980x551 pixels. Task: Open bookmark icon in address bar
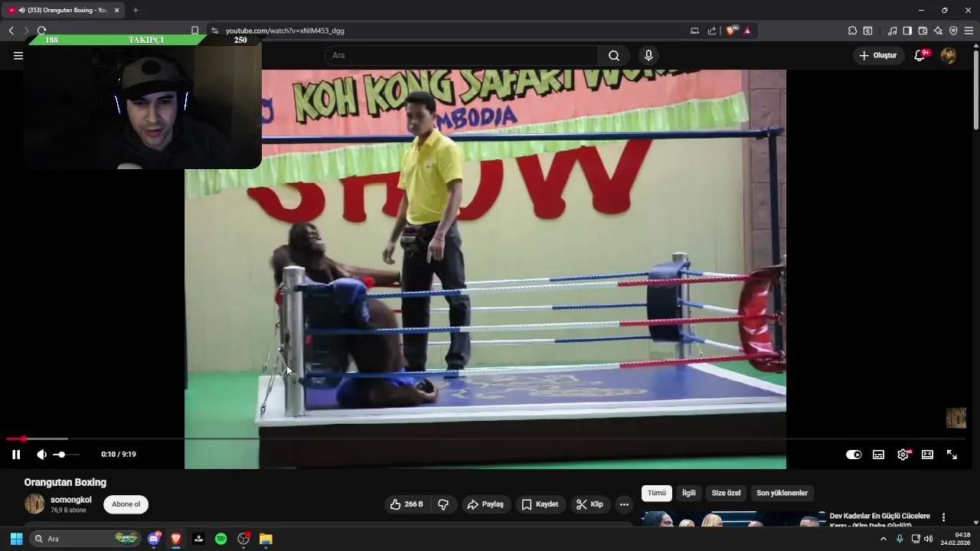[194, 31]
